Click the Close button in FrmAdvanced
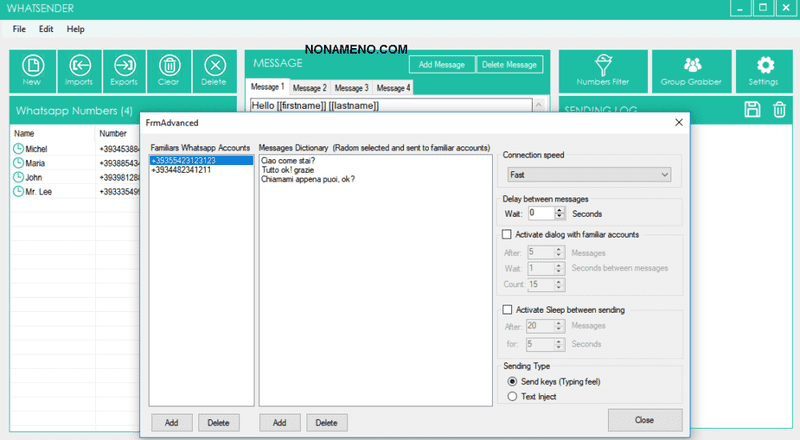Screen dimensions: 800x440 [645, 420]
